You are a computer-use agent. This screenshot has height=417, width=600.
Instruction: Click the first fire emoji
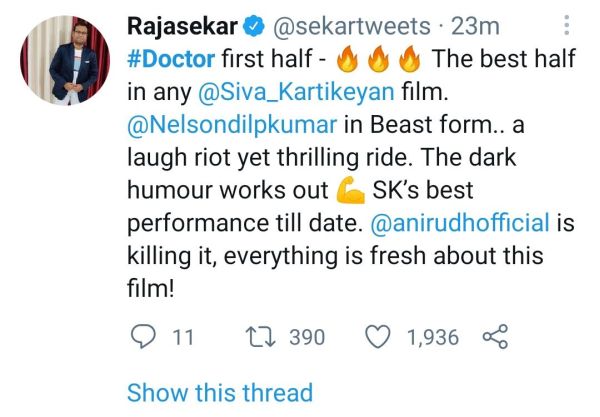point(347,58)
